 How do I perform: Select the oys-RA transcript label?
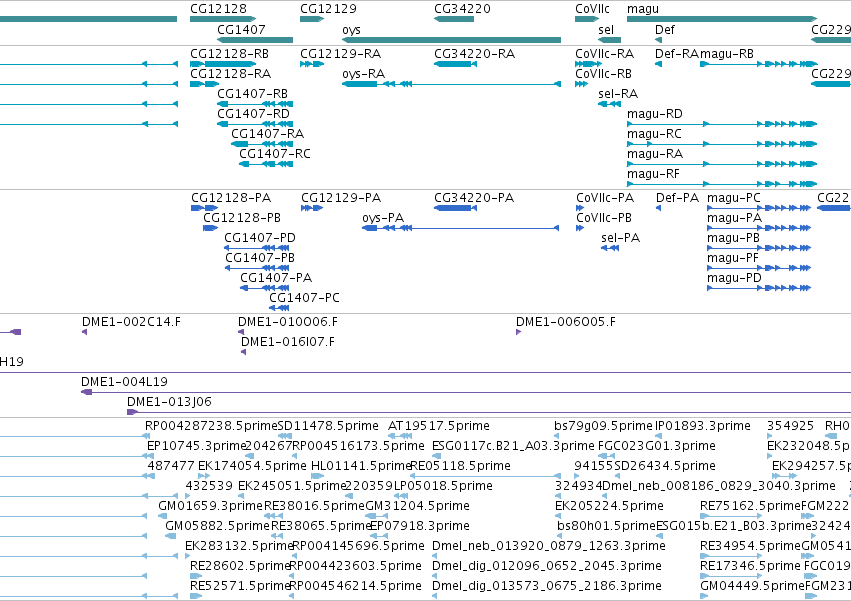coord(364,74)
